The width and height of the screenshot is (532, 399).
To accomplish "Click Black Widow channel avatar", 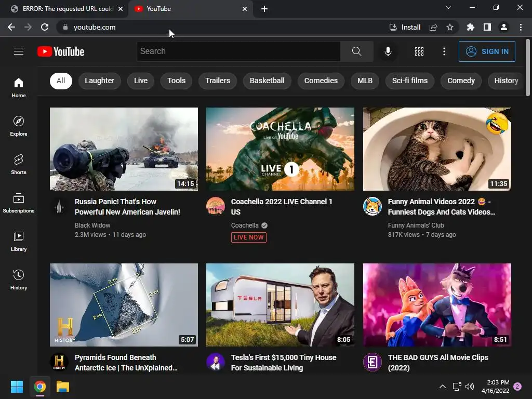I will [59, 206].
